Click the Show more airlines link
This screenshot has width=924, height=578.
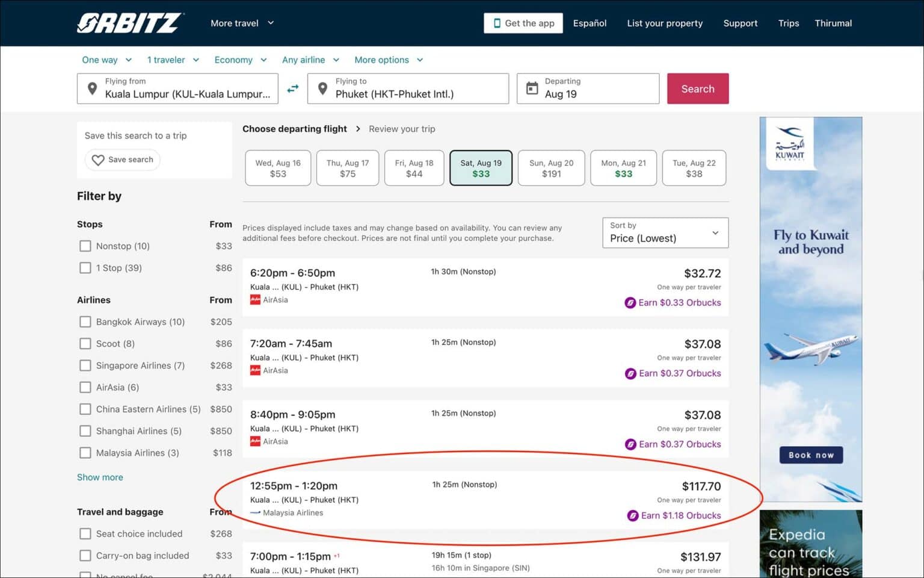100,477
